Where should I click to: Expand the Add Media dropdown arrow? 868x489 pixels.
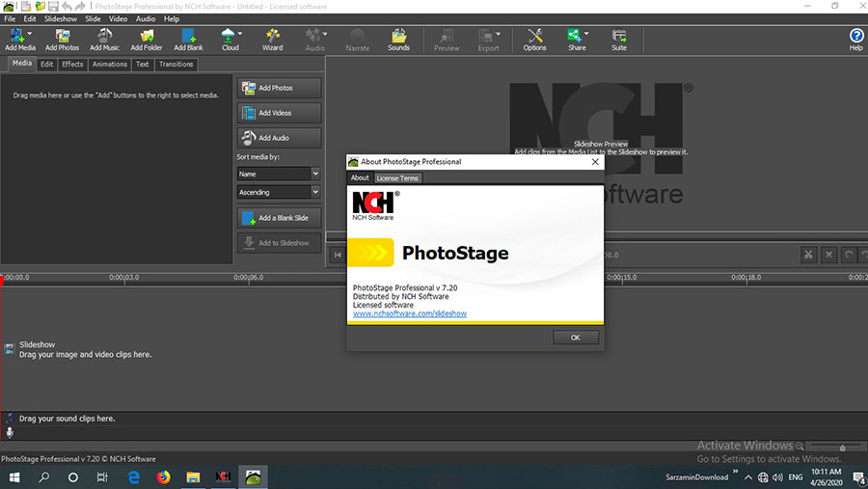point(30,33)
